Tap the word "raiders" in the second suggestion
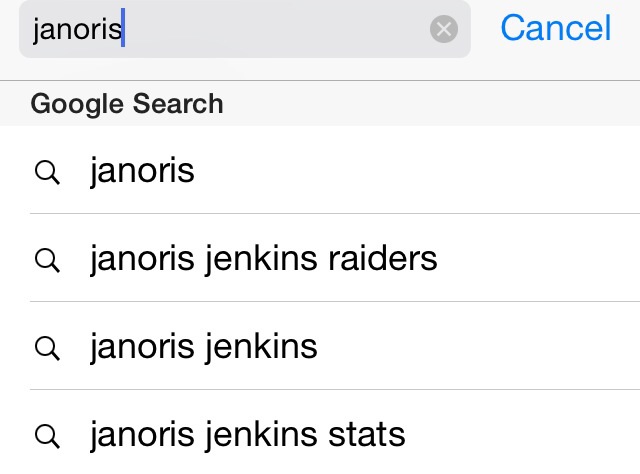Screen dimensions: 640x474 [382, 258]
